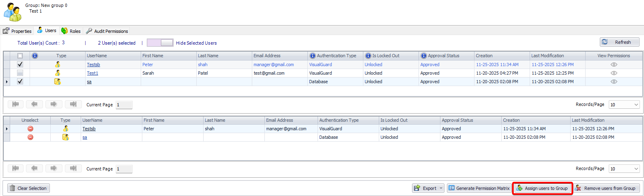Click the Refresh button

tap(619, 42)
